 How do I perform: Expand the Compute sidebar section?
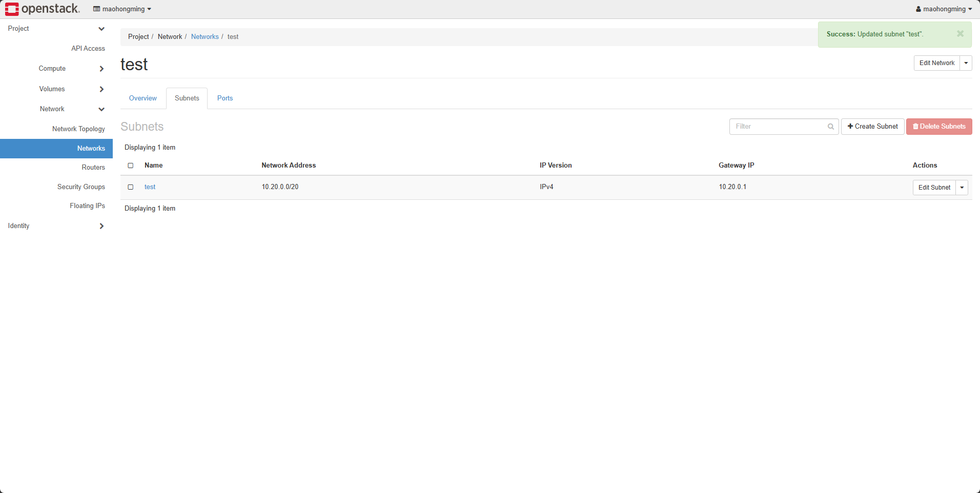click(x=56, y=69)
